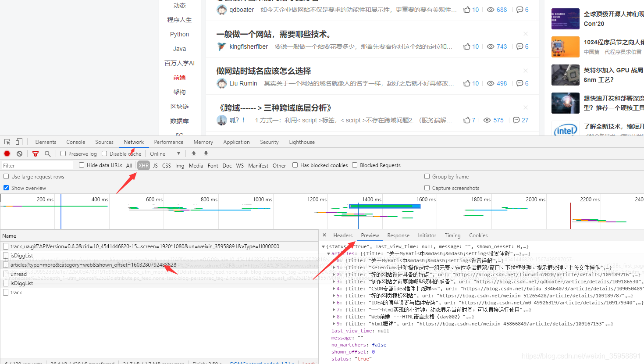
Task: Open the Lighthouse tab
Action: [x=302, y=142]
